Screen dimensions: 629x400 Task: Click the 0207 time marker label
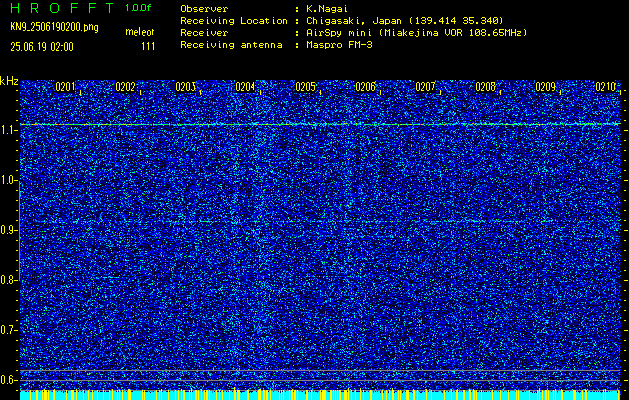tap(425, 87)
